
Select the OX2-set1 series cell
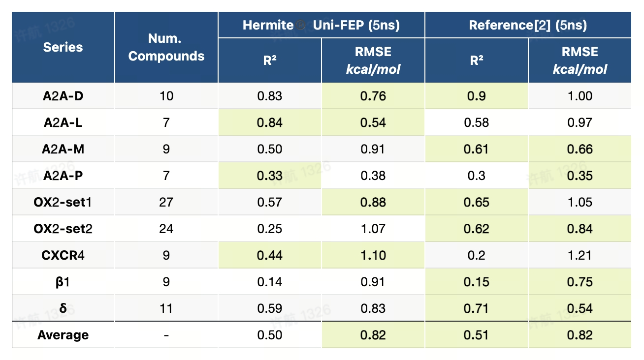(x=63, y=202)
